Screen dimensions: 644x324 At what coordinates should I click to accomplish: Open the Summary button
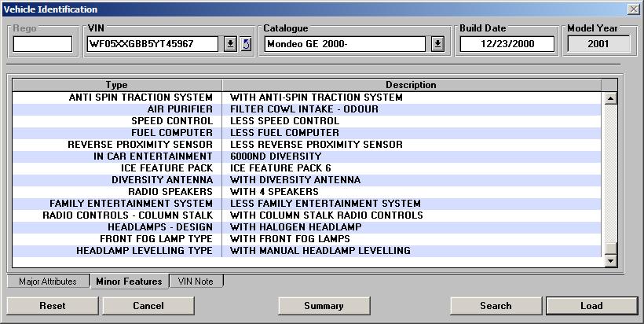tap(324, 306)
